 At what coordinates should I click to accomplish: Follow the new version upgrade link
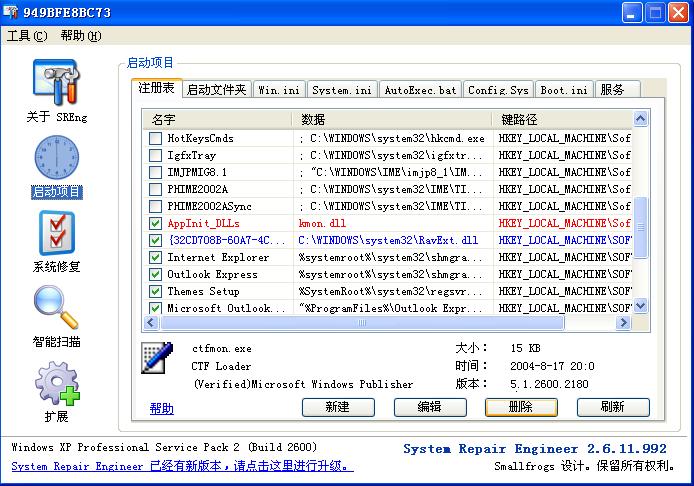click(182, 466)
